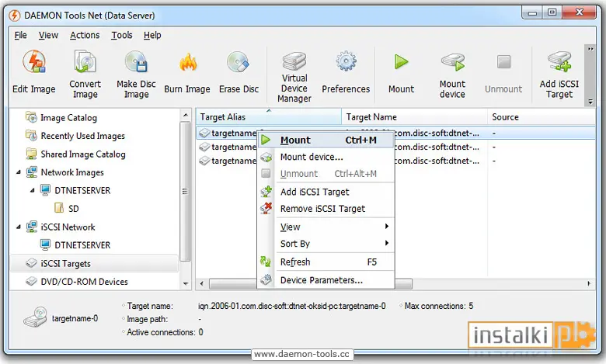Viewport: 606px width, 364px height.
Task: Open the Virtual Device Manager
Action: click(x=294, y=76)
